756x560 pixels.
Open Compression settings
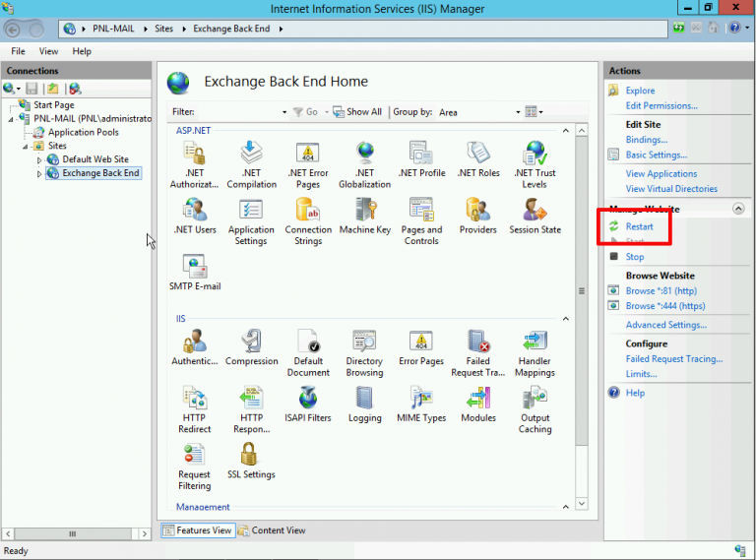tap(251, 347)
